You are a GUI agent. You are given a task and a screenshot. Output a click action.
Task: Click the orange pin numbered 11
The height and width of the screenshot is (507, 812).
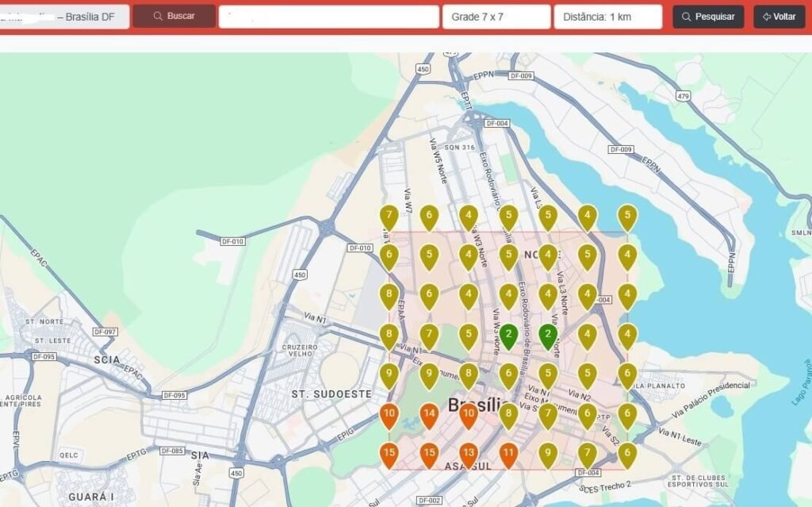(x=508, y=454)
